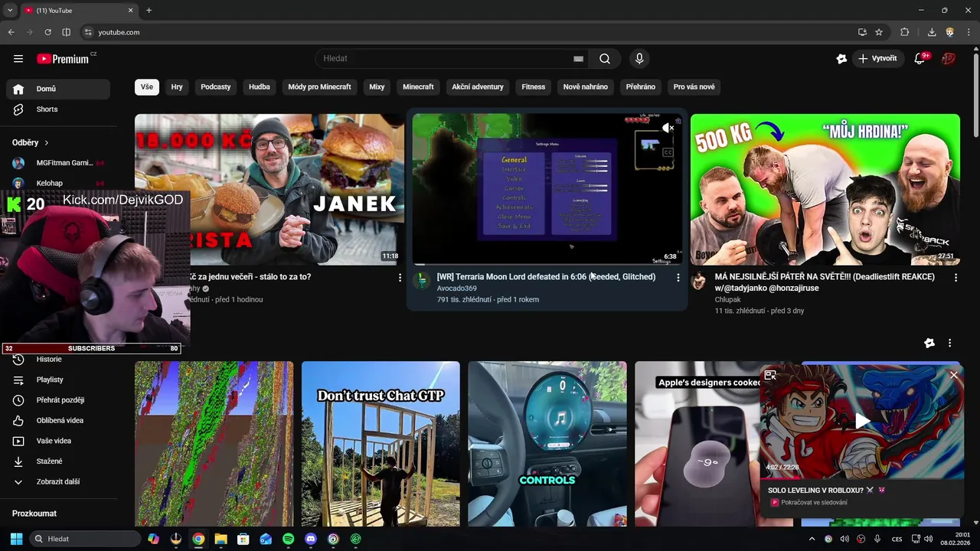Select the Nově nahráno chip
Screen dimensions: 980x551
(x=586, y=87)
